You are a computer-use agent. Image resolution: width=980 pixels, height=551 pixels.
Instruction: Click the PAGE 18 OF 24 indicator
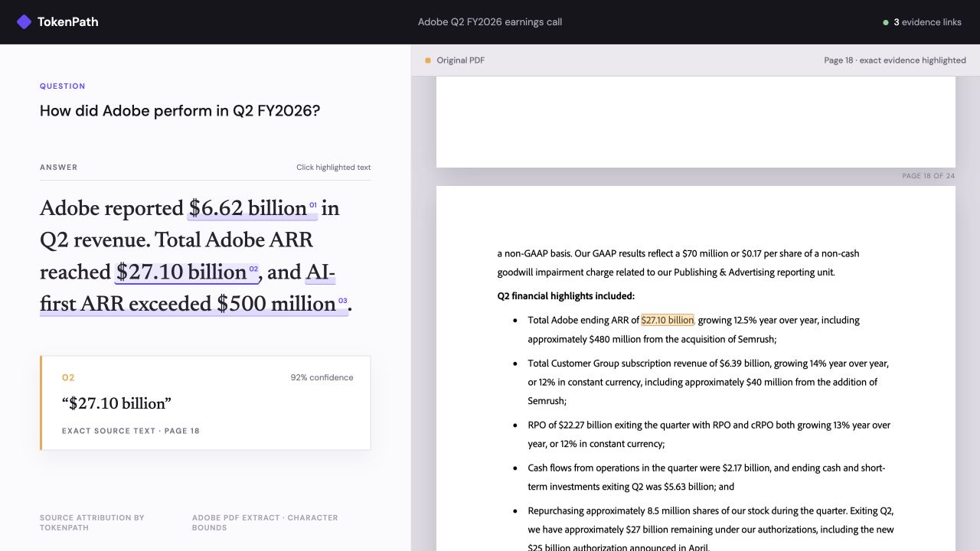coord(929,176)
